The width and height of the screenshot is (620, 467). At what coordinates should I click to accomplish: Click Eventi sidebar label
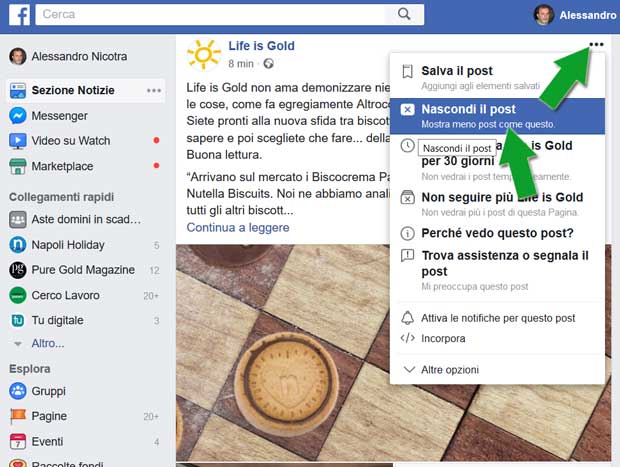47,442
